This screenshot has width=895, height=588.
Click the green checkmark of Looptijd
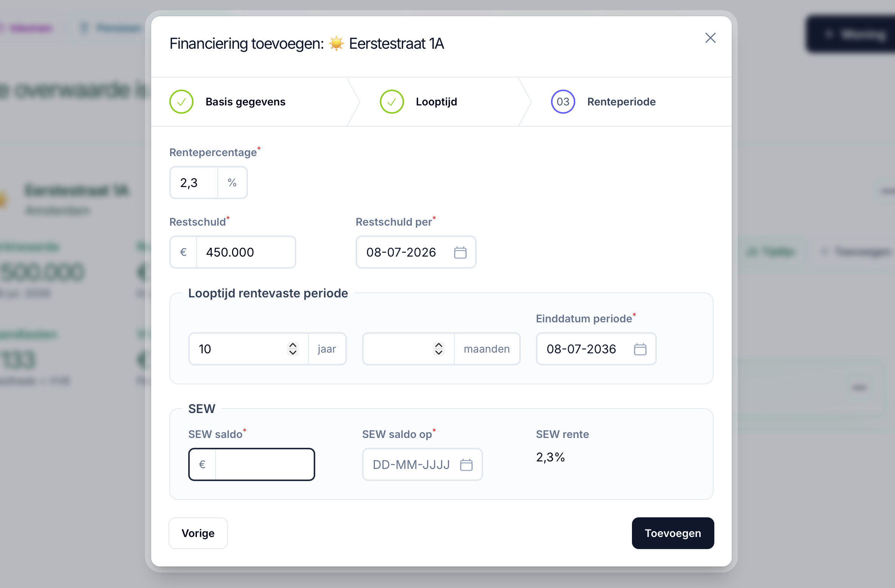[392, 102]
